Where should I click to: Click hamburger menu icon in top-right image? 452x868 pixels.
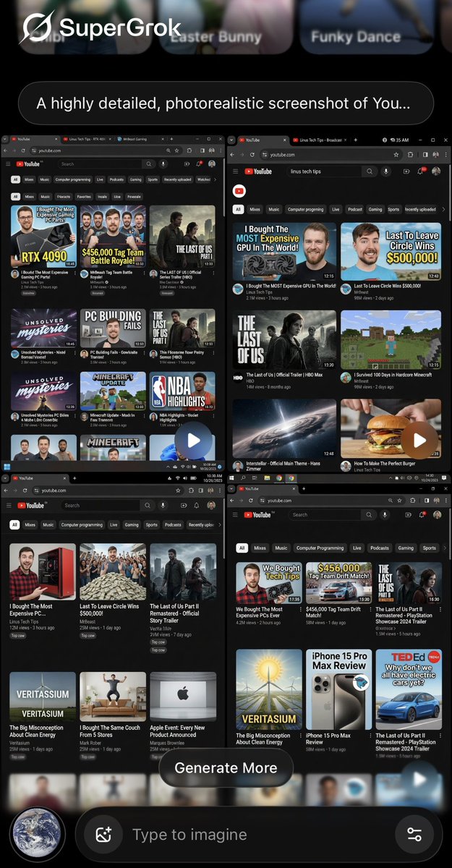coord(236,171)
